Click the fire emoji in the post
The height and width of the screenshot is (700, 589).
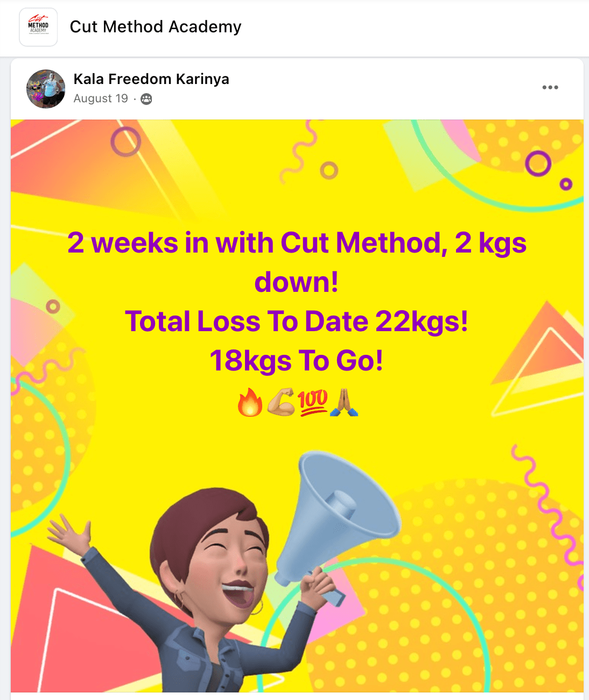pos(250,403)
